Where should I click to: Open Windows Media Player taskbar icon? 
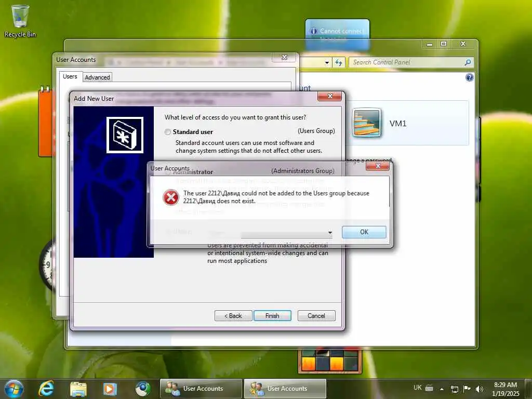pyautogui.click(x=110, y=389)
